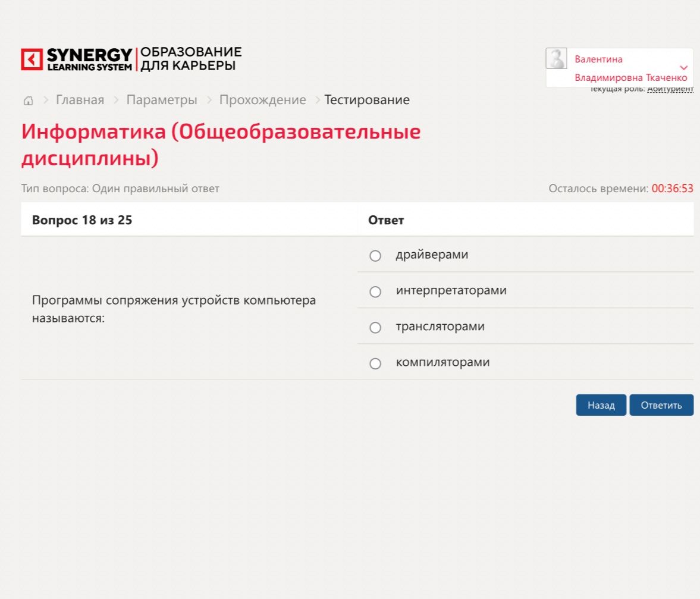Open the Параметры breadcrumb
Viewport: 700px width, 599px height.
tap(162, 100)
